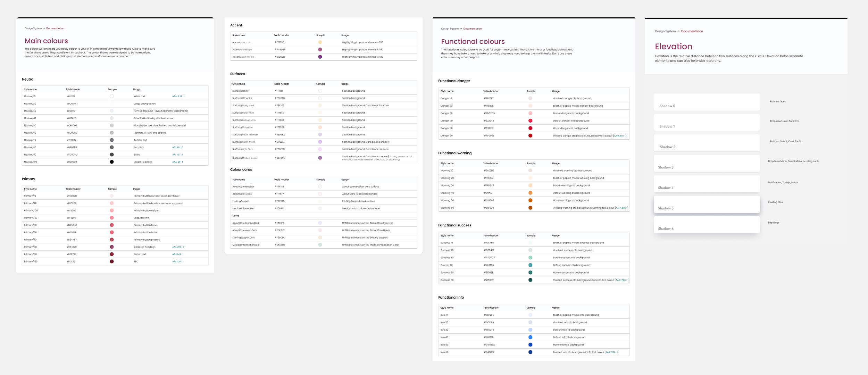Click the AA 21:1 contrast label
Screen dimensions: 868x375
(177, 162)
